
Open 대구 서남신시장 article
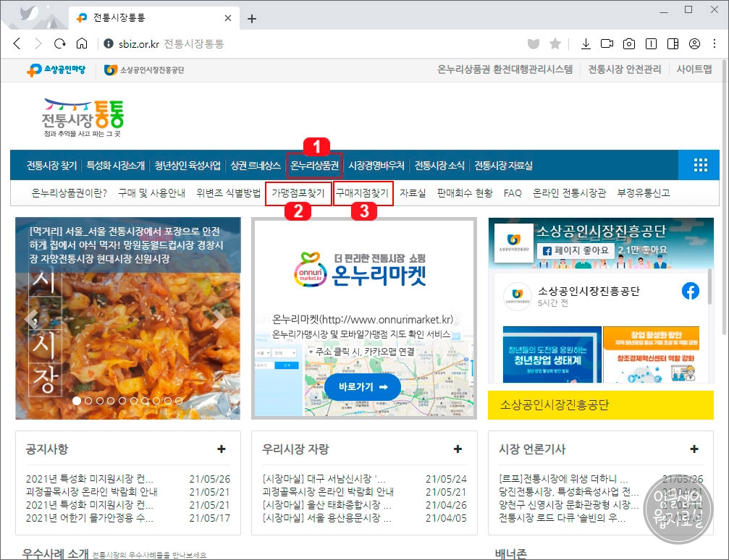coord(324,479)
